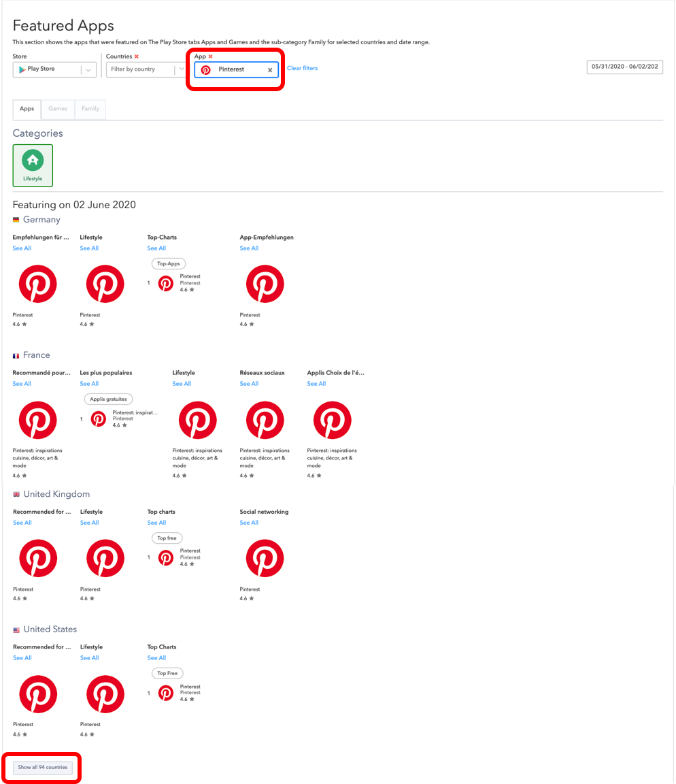Image resolution: width=676 pixels, height=784 pixels.
Task: Select the Top free pill in UK
Action: 167,538
